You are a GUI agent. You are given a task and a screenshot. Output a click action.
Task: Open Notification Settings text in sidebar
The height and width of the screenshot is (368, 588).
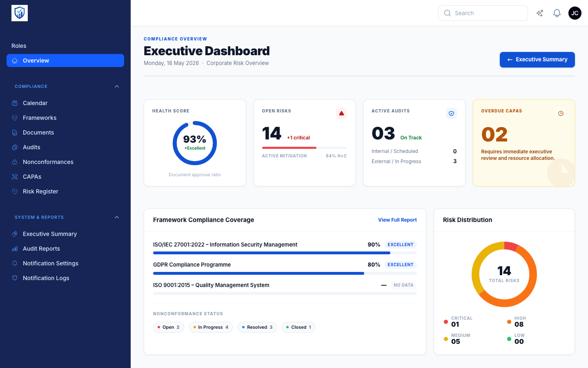coord(51,263)
